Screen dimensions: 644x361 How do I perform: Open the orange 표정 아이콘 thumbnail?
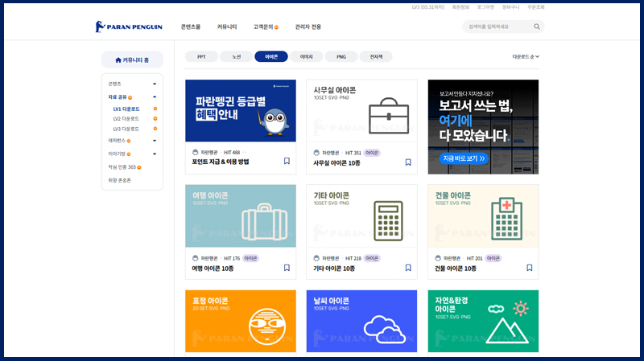click(241, 322)
